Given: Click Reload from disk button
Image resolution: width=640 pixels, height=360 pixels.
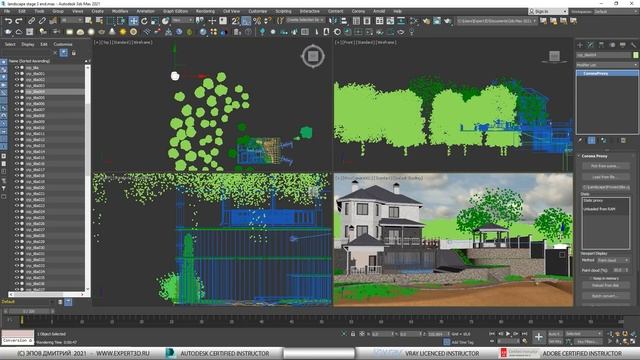Looking at the screenshot, I should pos(605,285).
